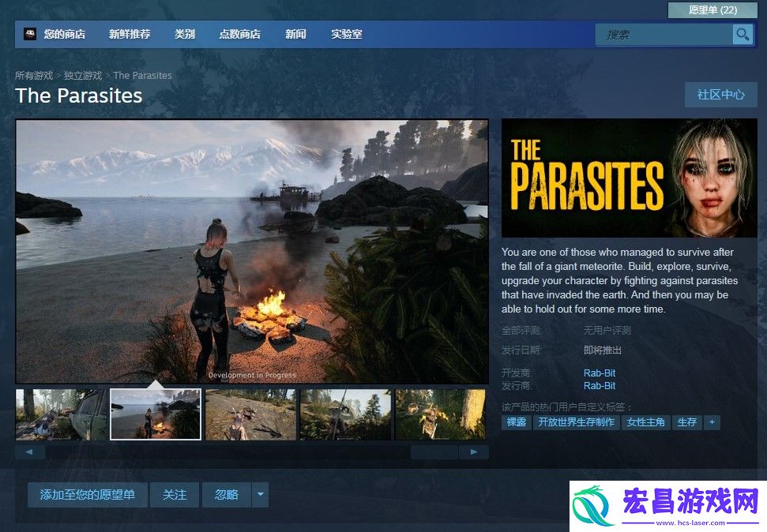
Task: Go to 独立游戏 breadcrumb link
Action: pyautogui.click(x=83, y=75)
